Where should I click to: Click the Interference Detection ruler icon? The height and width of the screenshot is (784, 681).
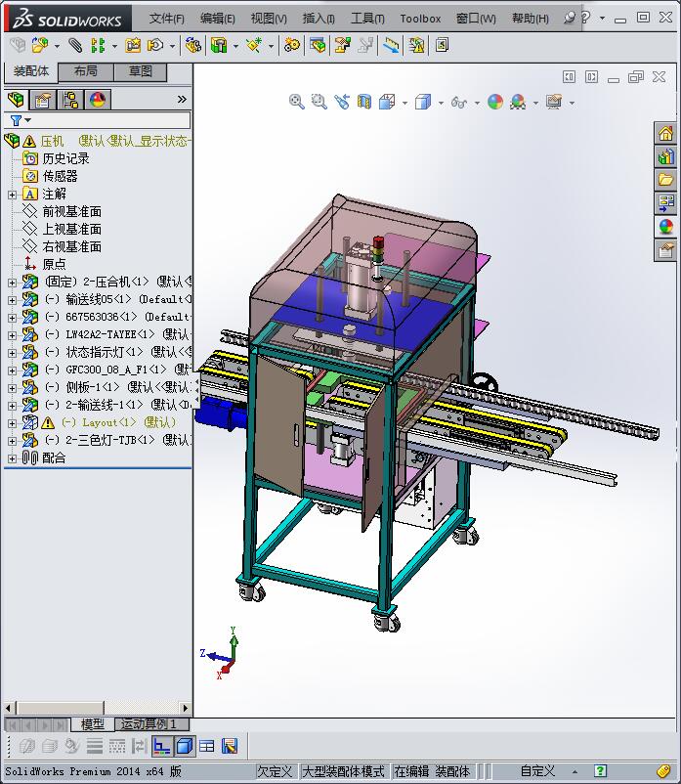(391, 46)
